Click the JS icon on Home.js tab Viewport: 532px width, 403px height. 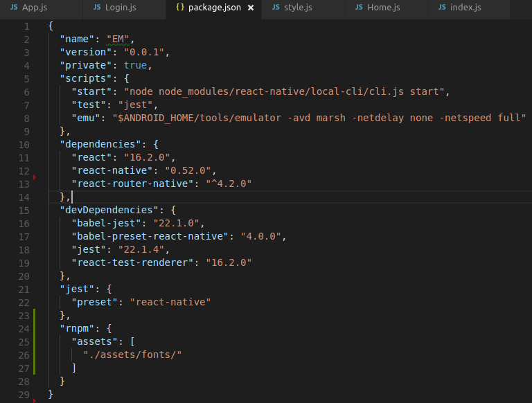(x=359, y=7)
